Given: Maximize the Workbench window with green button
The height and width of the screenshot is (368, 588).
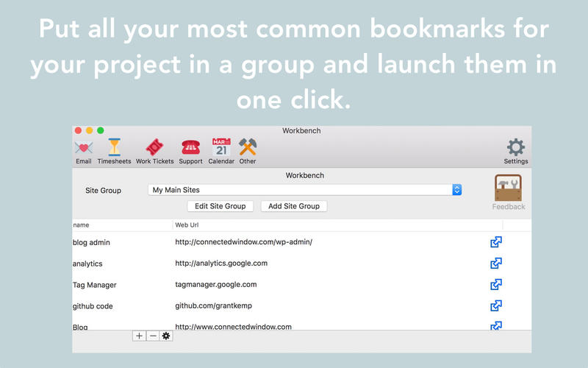Looking at the screenshot, I should (101, 130).
